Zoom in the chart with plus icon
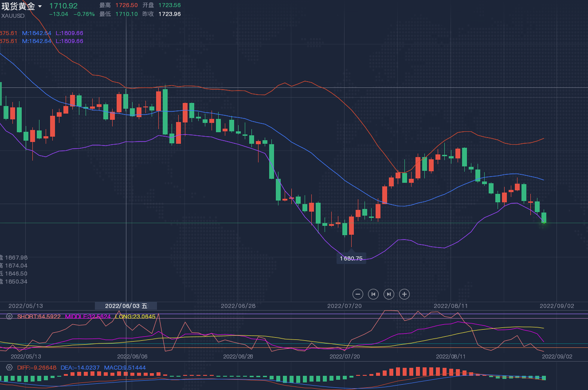Viewport: 588px width, 390px height. point(404,294)
